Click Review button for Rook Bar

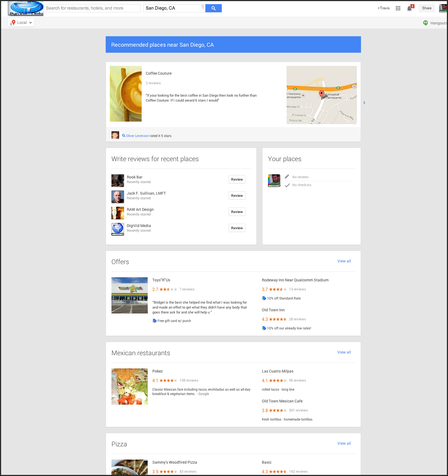point(237,179)
